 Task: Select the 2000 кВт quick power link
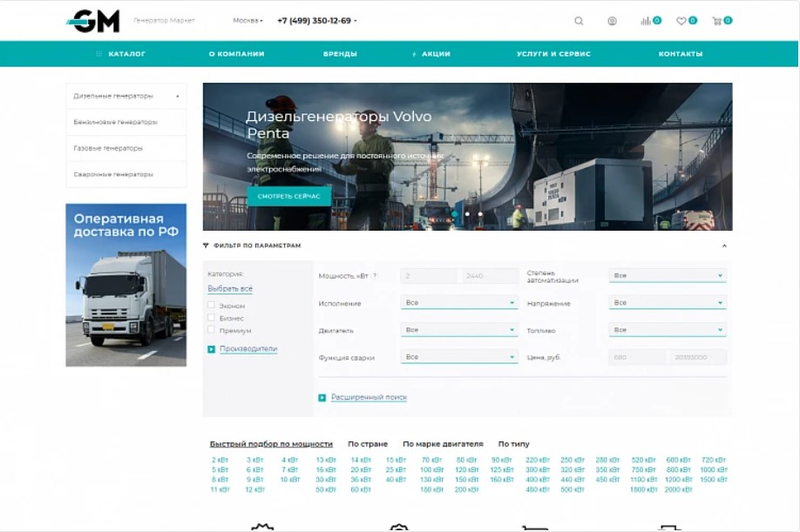[x=678, y=489]
